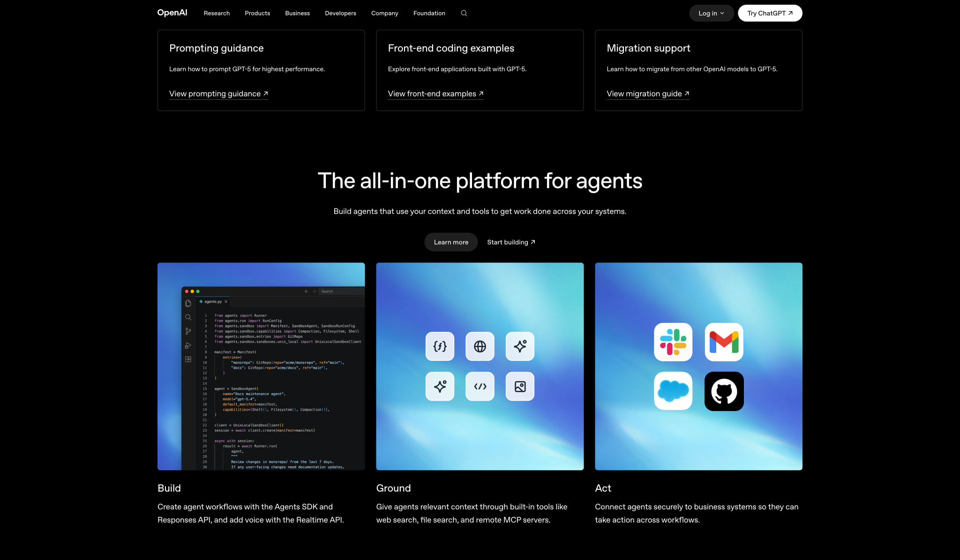
Task: Open the Research menu
Action: [x=217, y=13]
